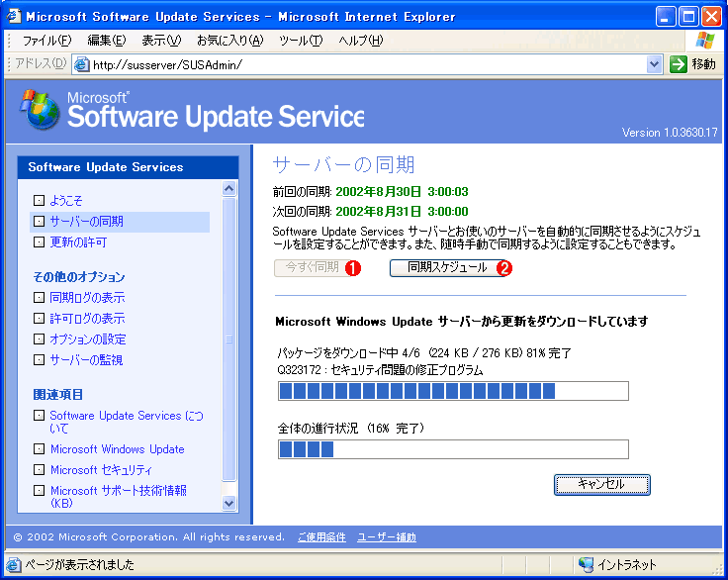This screenshot has width=728, height=580.
Task: Click previous sync date 2002年8月30日 3:00:03
Action: point(402,191)
